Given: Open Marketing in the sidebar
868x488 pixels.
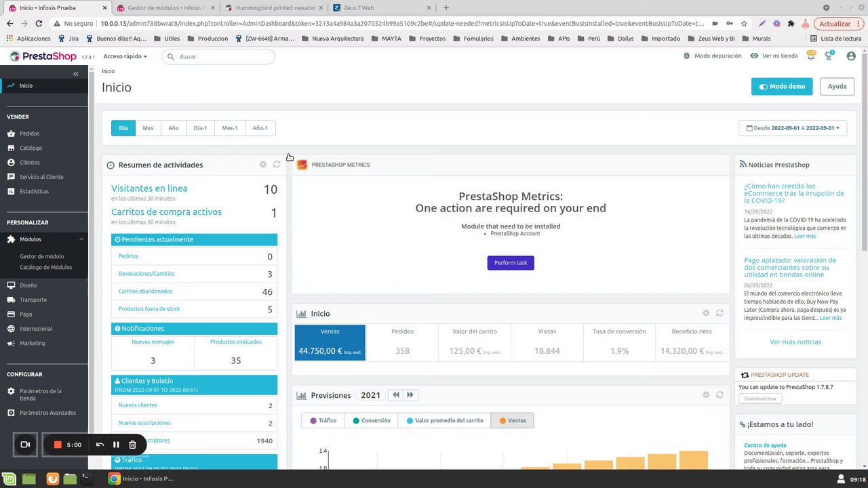Looking at the screenshot, I should pos(32,343).
